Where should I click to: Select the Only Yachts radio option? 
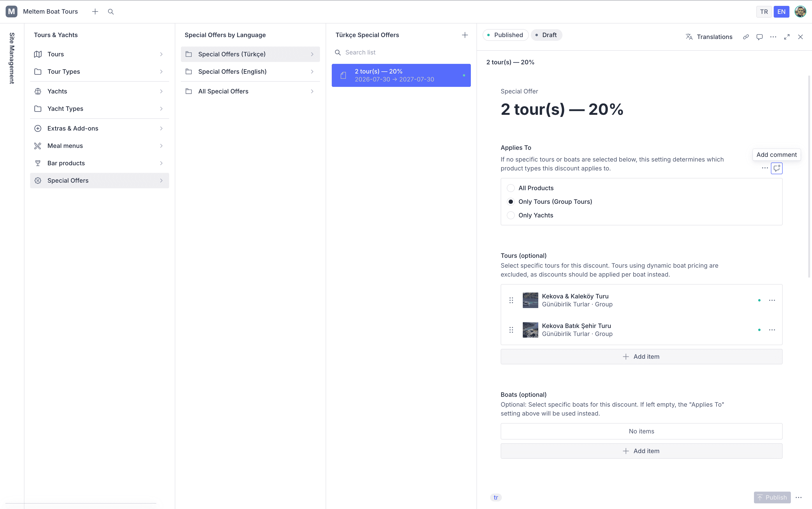click(x=511, y=216)
